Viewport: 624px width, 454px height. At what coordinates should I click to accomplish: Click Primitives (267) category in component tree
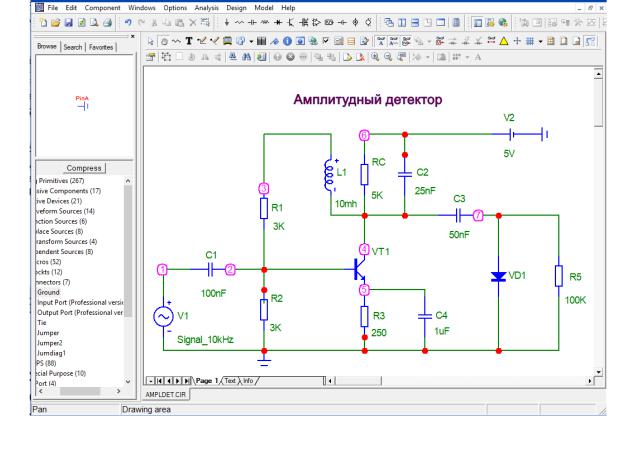[x=61, y=181]
